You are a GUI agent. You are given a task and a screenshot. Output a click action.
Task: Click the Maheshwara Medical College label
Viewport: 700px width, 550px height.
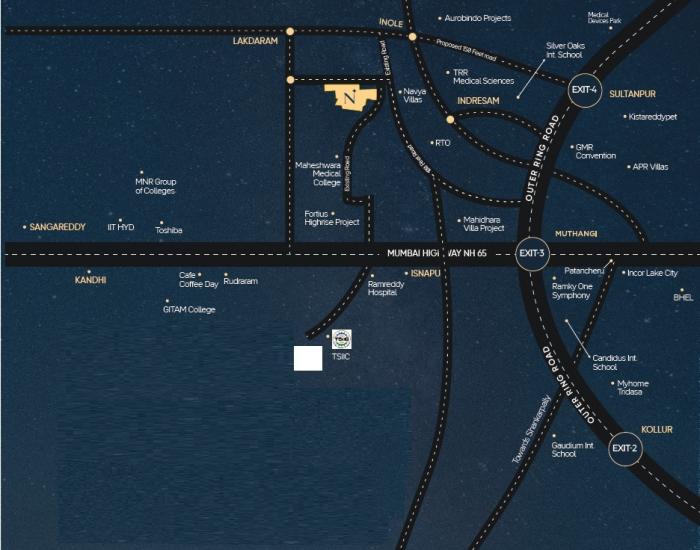319,173
